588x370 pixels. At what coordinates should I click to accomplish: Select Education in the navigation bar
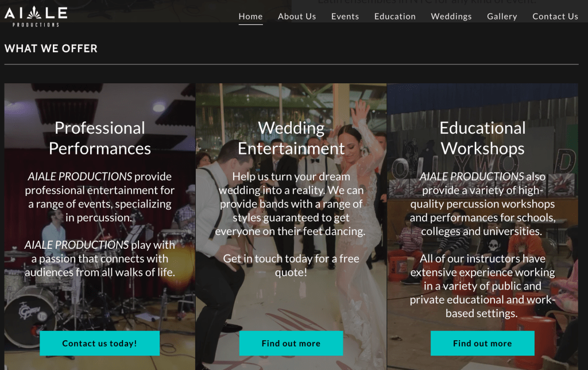tap(395, 17)
